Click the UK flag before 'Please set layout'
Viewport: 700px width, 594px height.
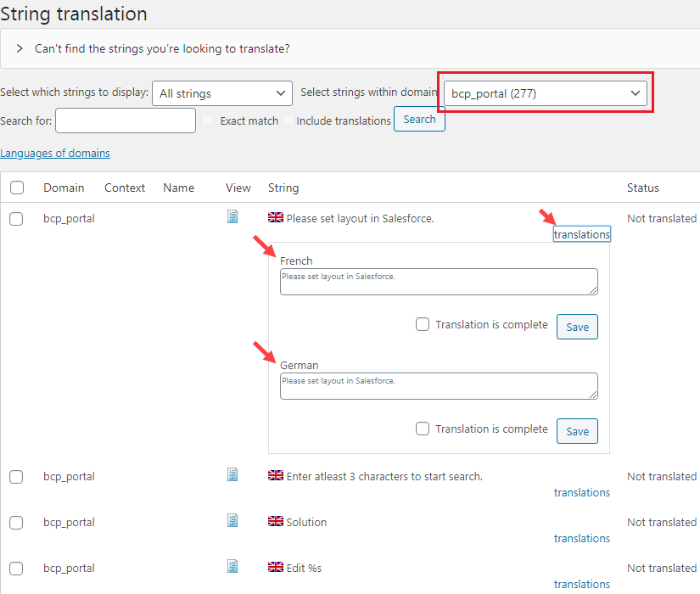(x=276, y=218)
